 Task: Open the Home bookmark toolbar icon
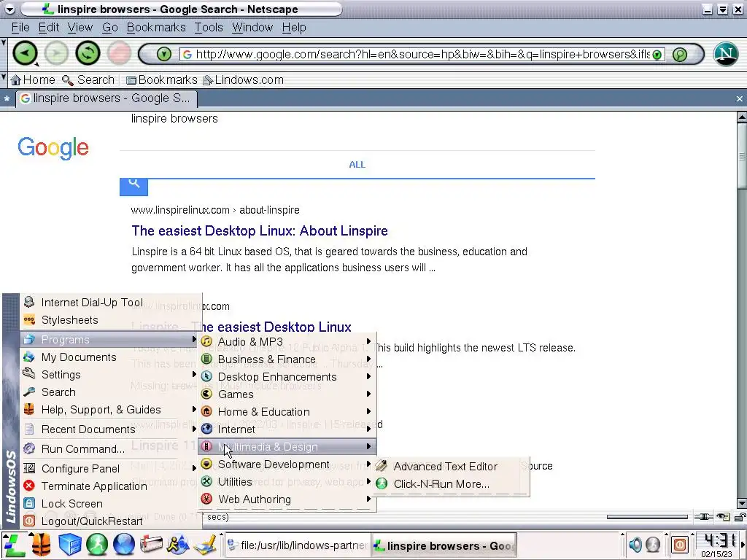click(33, 79)
